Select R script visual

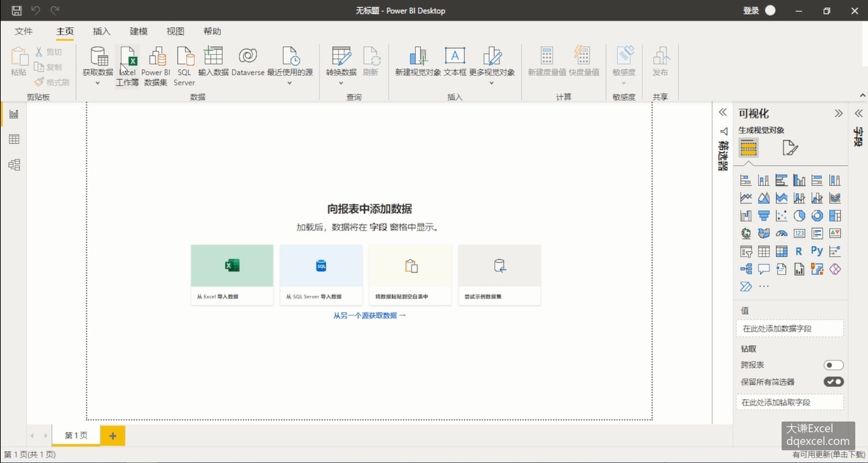[x=799, y=252]
